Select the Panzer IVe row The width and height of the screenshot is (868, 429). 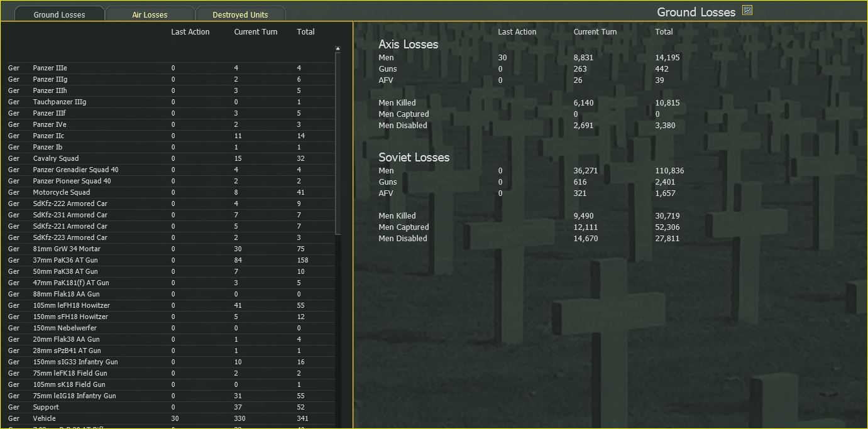[170, 124]
